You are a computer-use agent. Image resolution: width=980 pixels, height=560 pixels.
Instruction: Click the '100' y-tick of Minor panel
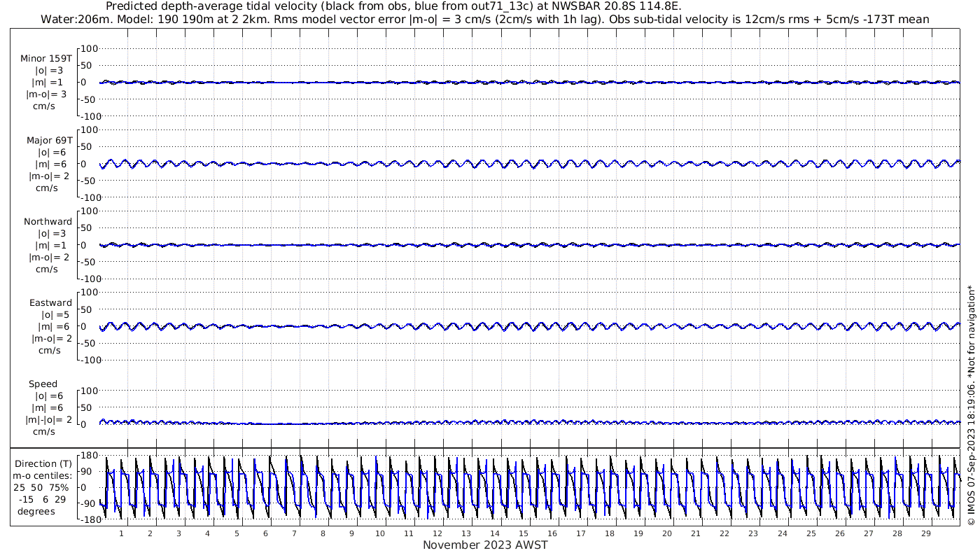[90, 49]
